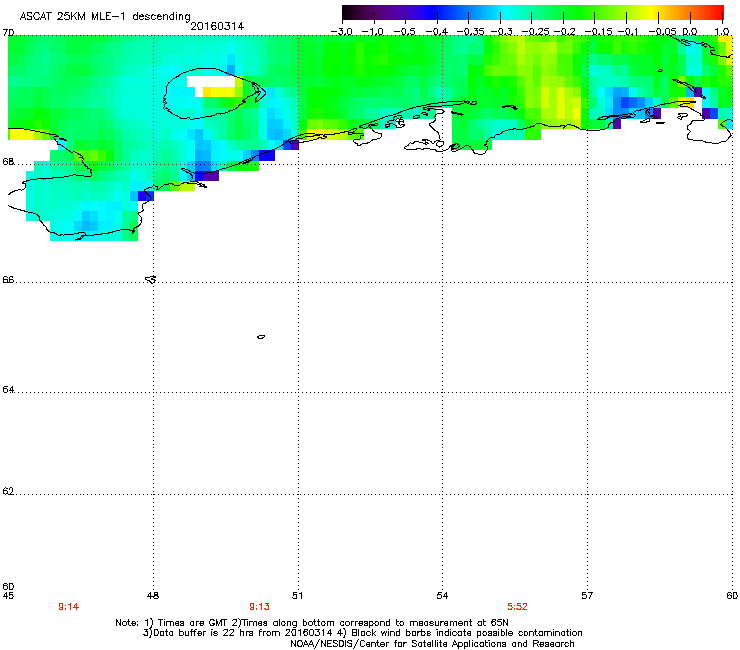This screenshot has height=650, width=740.
Task: Click the "-0.2" color scale label
Action: pos(564,32)
